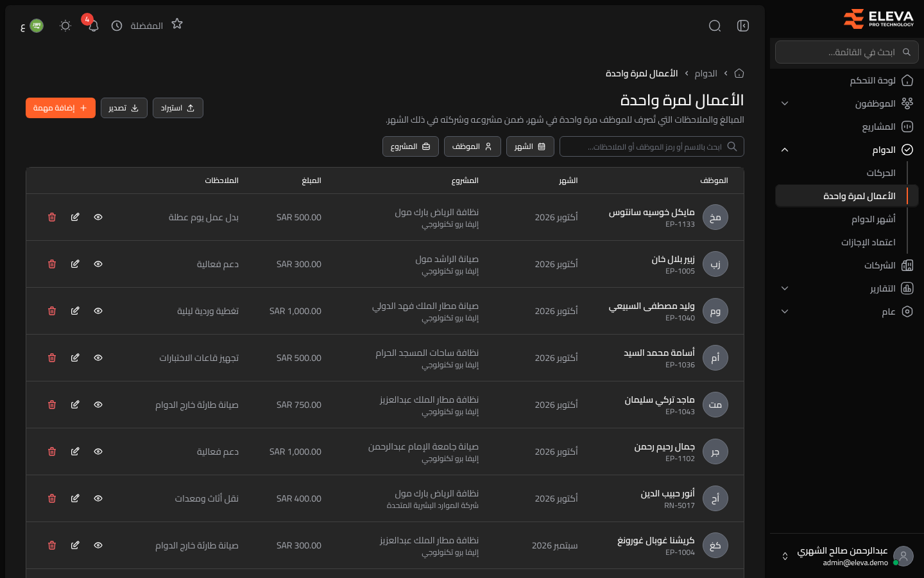Focus the name or employee code search box
924x578 pixels.
652,146
